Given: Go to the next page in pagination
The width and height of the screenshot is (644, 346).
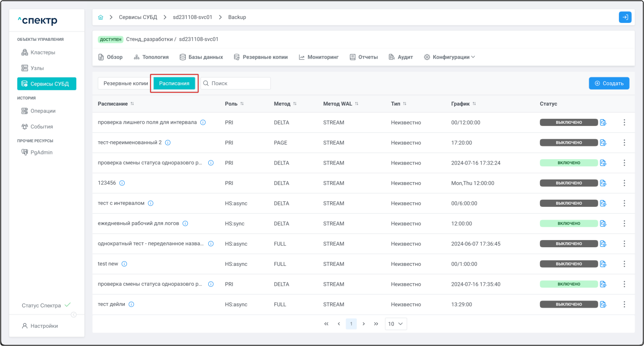Looking at the screenshot, I should point(364,324).
